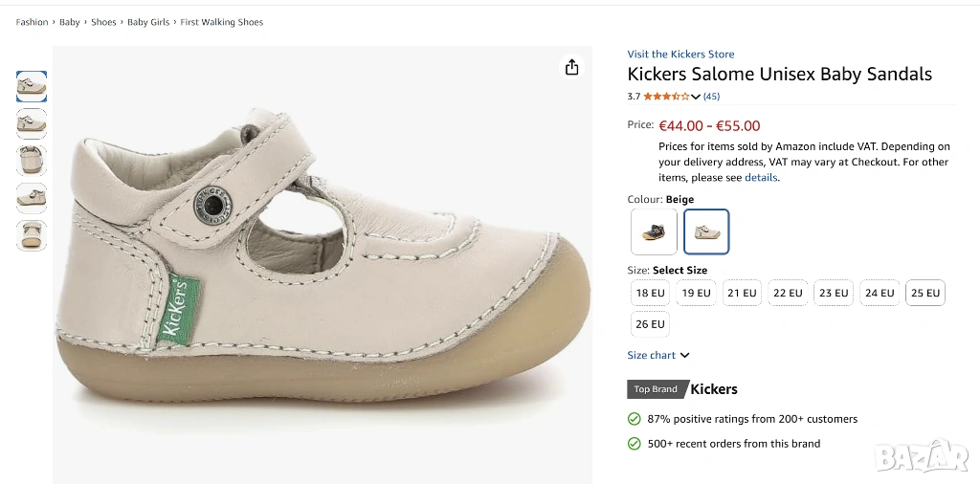
Task: Go to the Baby Girls breadcrumb
Action: click(x=149, y=22)
